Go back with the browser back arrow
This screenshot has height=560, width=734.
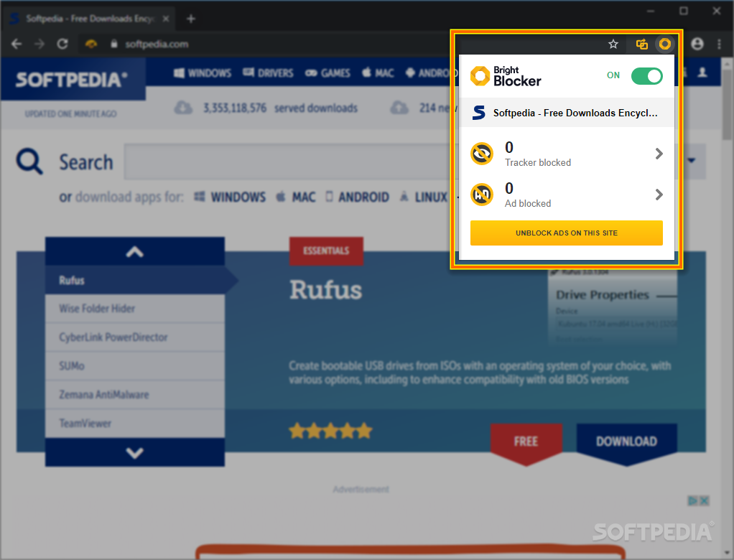point(17,44)
